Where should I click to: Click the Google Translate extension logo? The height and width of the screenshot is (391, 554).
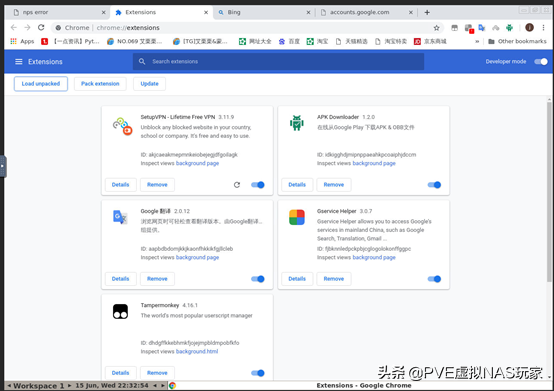[120, 217]
